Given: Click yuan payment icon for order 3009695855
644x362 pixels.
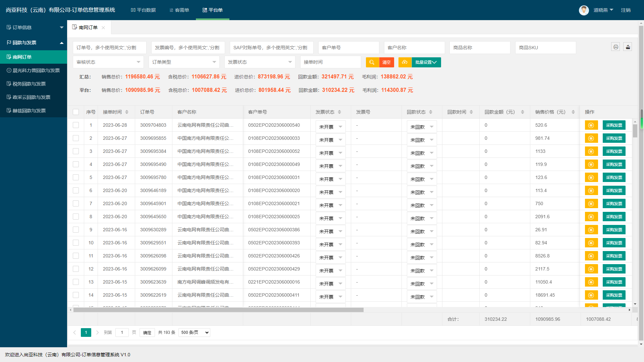Looking at the screenshot, I should tap(591, 138).
